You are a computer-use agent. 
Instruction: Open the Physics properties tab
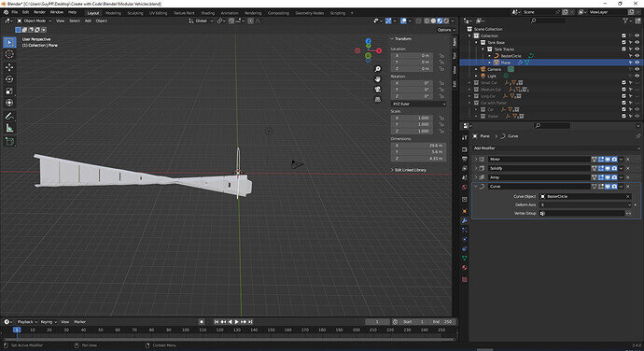tap(464, 239)
